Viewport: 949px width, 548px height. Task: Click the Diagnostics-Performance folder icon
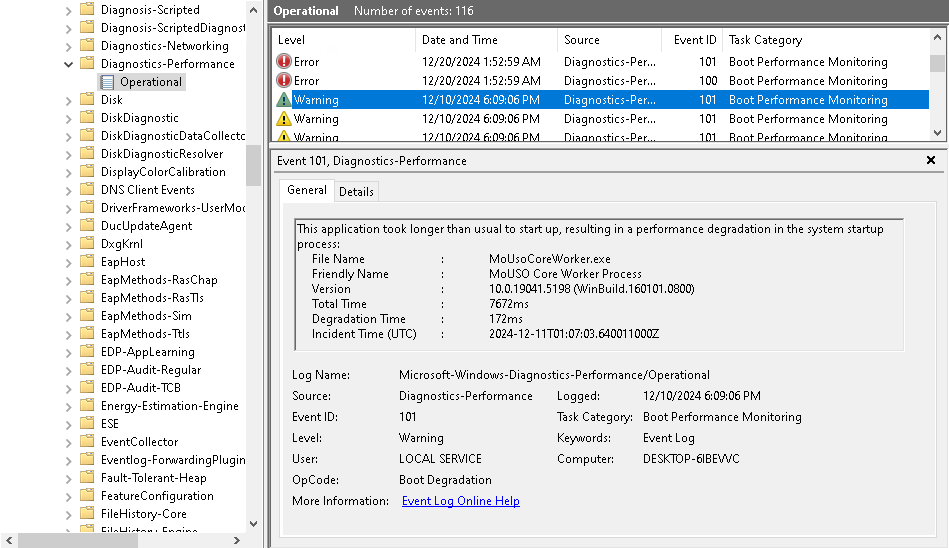87,63
